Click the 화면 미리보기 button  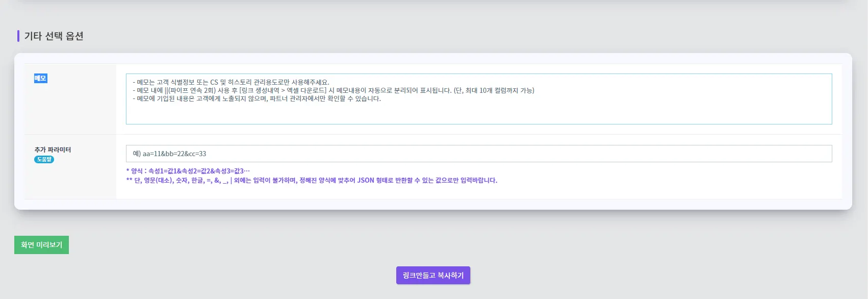(41, 245)
